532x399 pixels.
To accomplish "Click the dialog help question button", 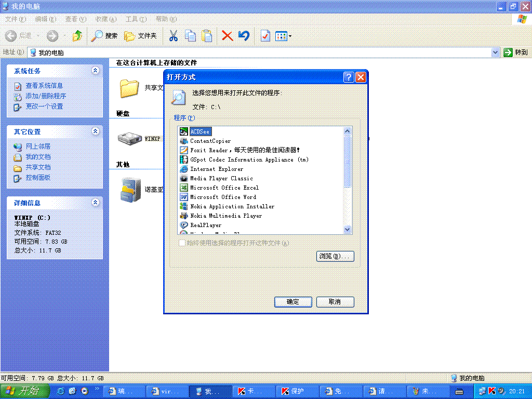I will (x=349, y=77).
